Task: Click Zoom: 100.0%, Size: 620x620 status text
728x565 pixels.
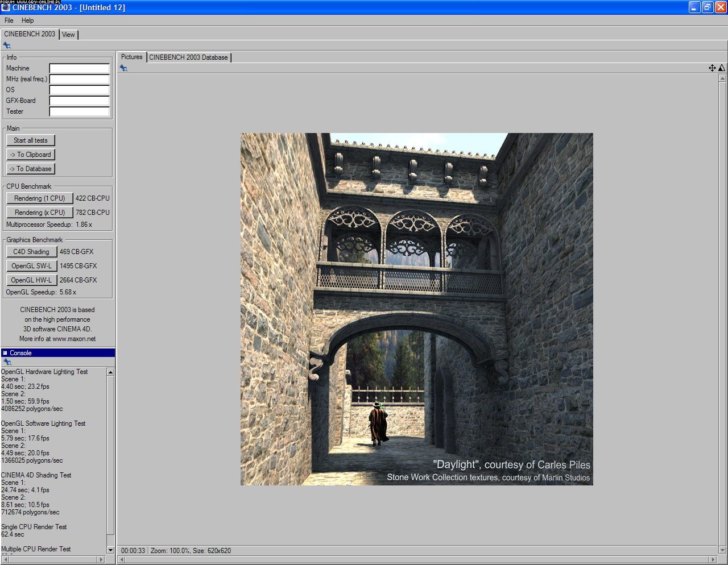Action: pos(191,551)
